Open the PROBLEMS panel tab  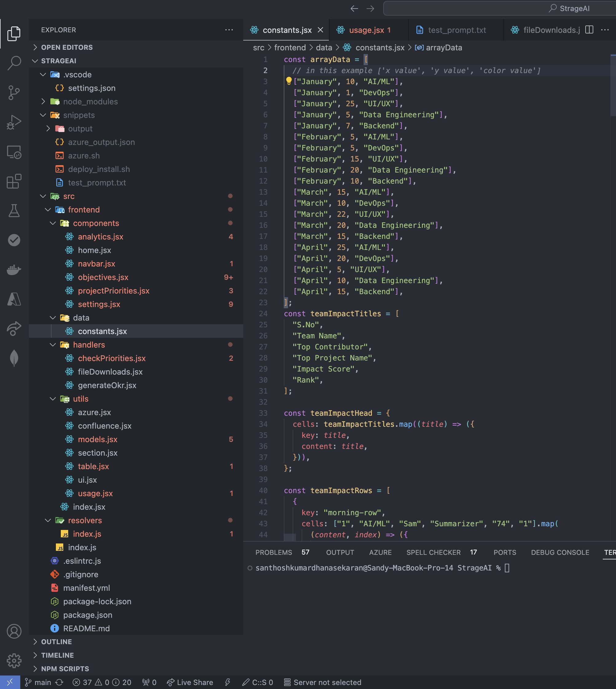tap(274, 552)
